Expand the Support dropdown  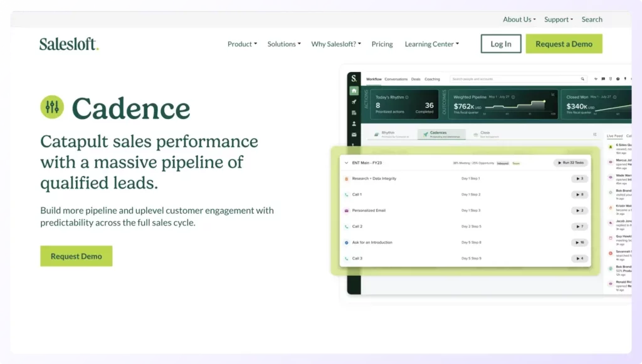(559, 19)
